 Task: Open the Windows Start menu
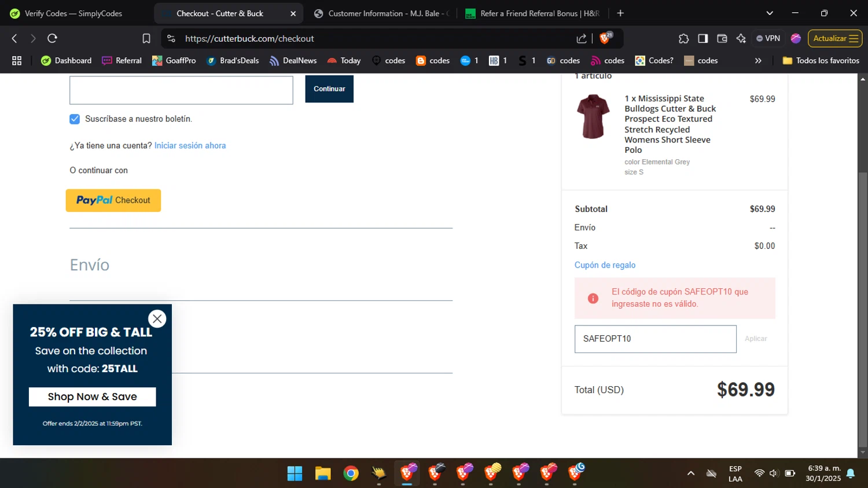pos(295,474)
